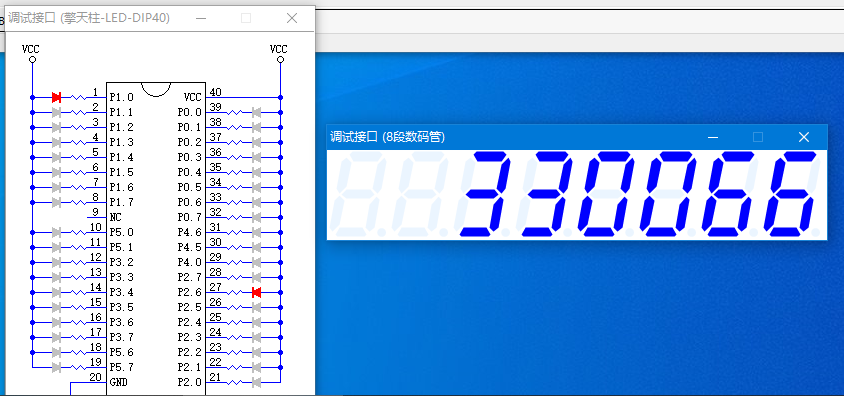Image resolution: width=844 pixels, height=396 pixels.
Task: Click the LED connected to P5.0
Action: click(57, 232)
